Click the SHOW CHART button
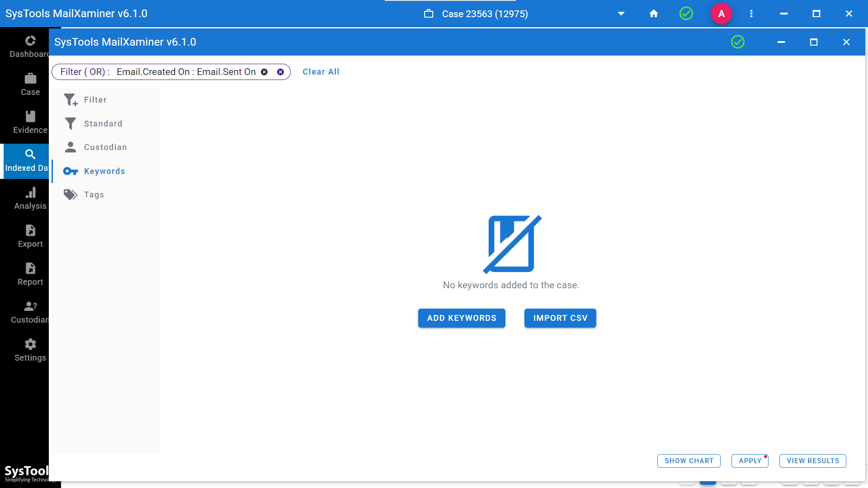This screenshot has width=868, height=488. tap(689, 461)
